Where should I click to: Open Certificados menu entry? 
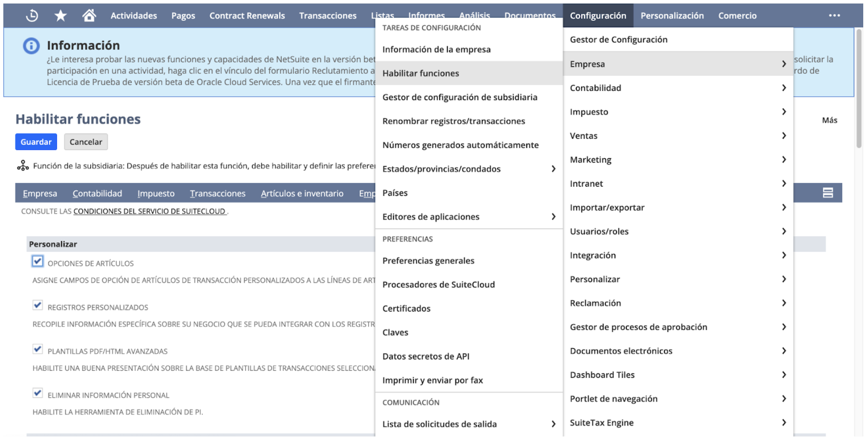click(469, 308)
